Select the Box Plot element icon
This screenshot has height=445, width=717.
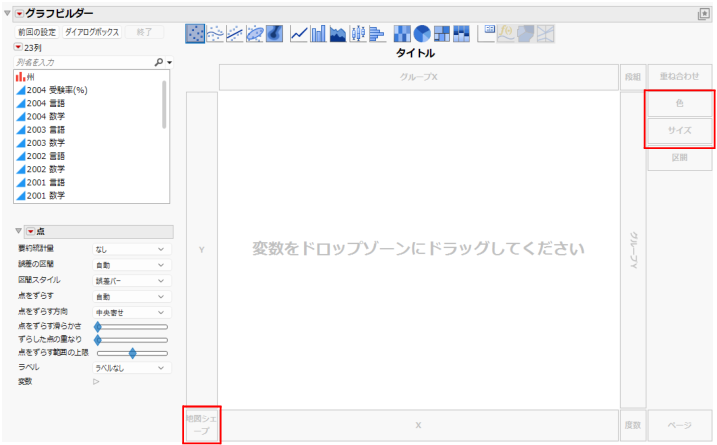[x=358, y=33]
